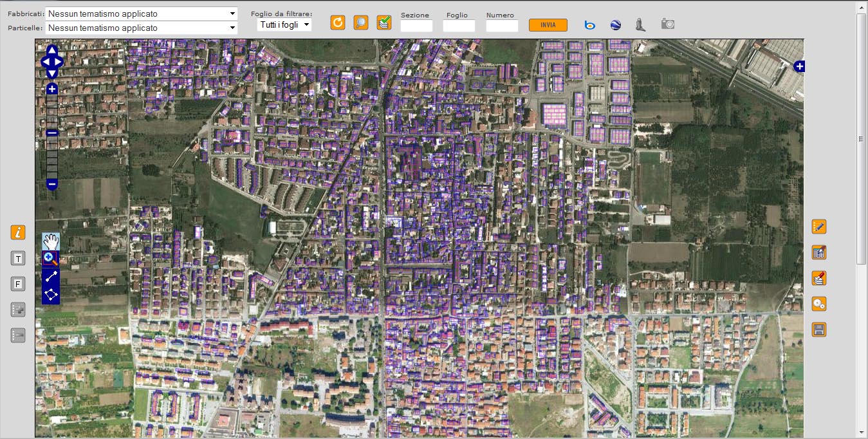The image size is (868, 439).
Task: Click the street view figure icon
Action: pyautogui.click(x=640, y=24)
